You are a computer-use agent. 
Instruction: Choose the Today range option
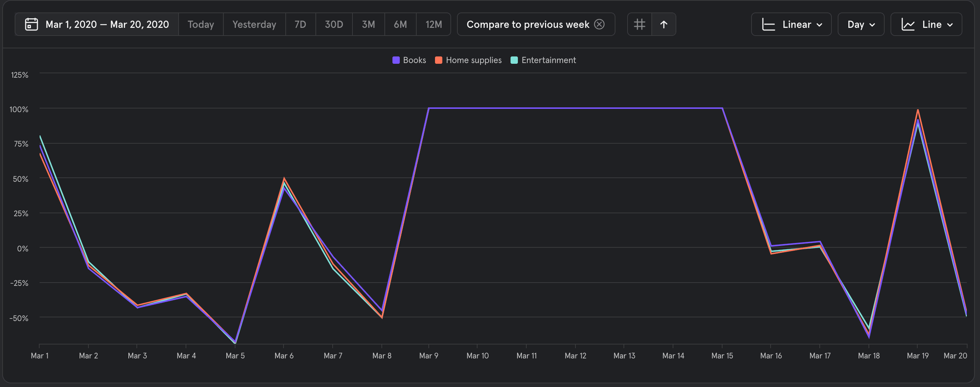tap(201, 24)
